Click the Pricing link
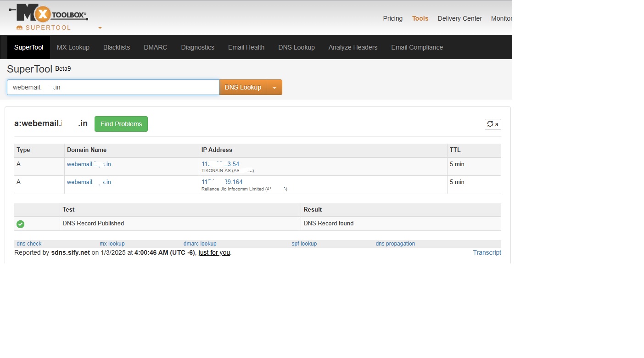Viewport: 644px width, 358px height. coord(392,18)
